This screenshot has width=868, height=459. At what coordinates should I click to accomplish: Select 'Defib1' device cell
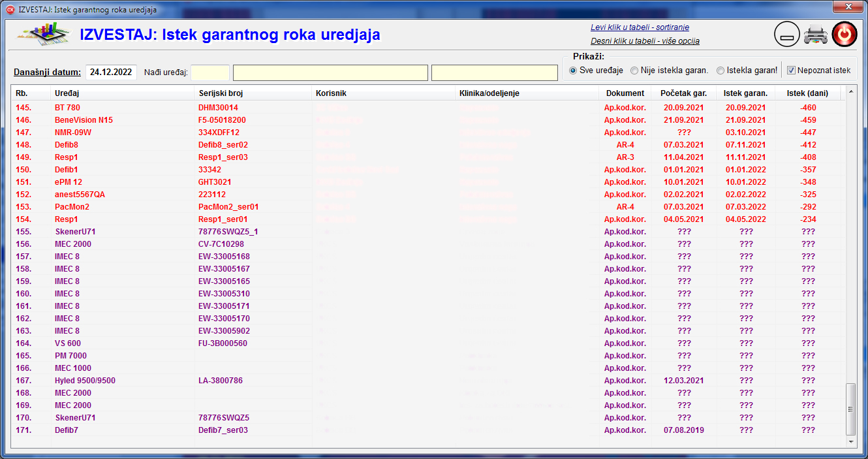coord(67,170)
